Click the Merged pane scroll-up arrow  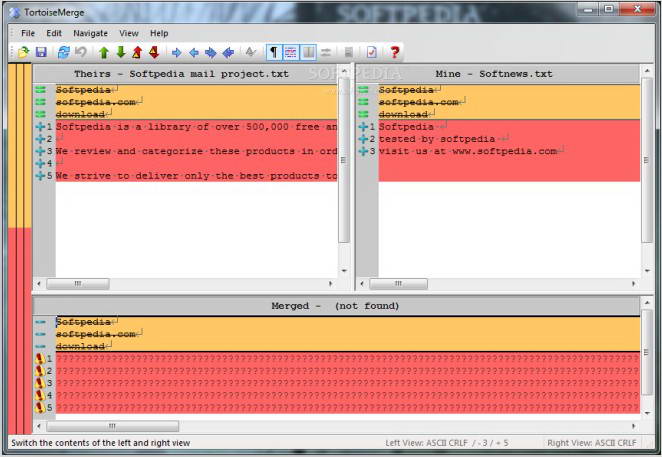point(647,303)
